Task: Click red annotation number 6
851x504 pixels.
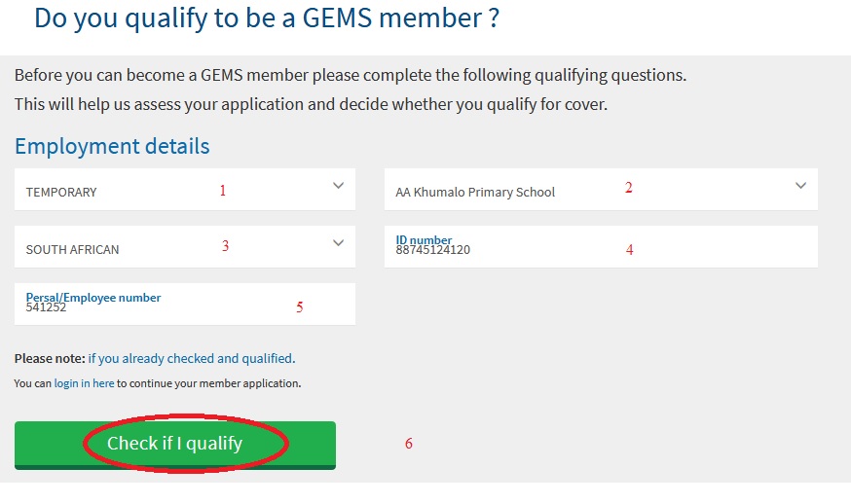Action: click(x=409, y=444)
